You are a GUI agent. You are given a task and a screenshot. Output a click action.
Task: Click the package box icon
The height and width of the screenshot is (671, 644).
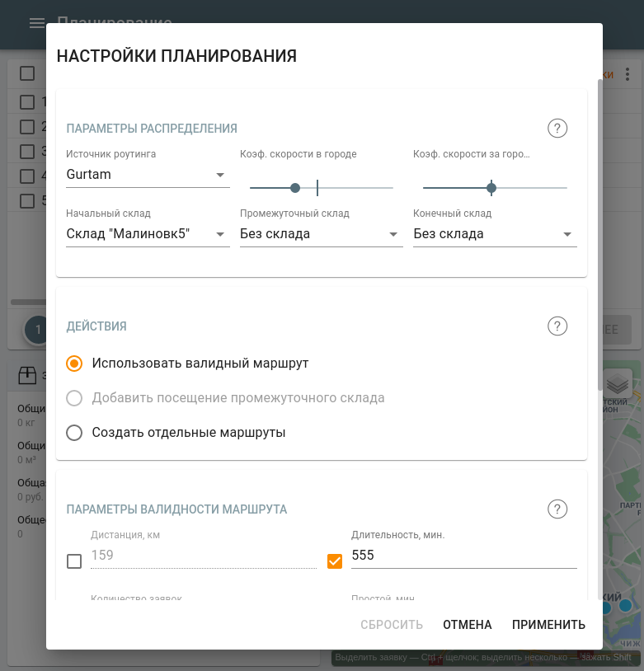[x=27, y=376]
